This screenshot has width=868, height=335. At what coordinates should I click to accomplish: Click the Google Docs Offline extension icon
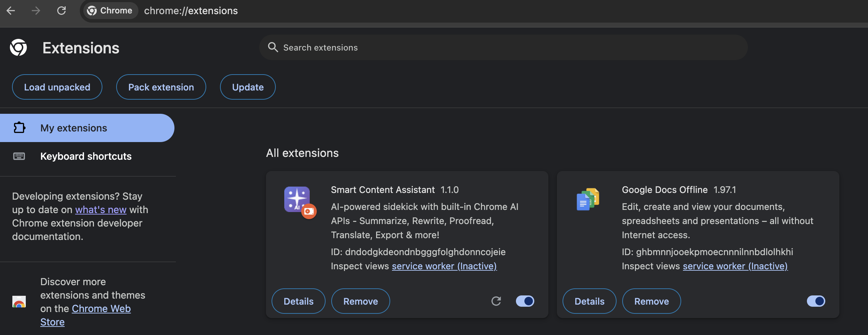pos(588,200)
